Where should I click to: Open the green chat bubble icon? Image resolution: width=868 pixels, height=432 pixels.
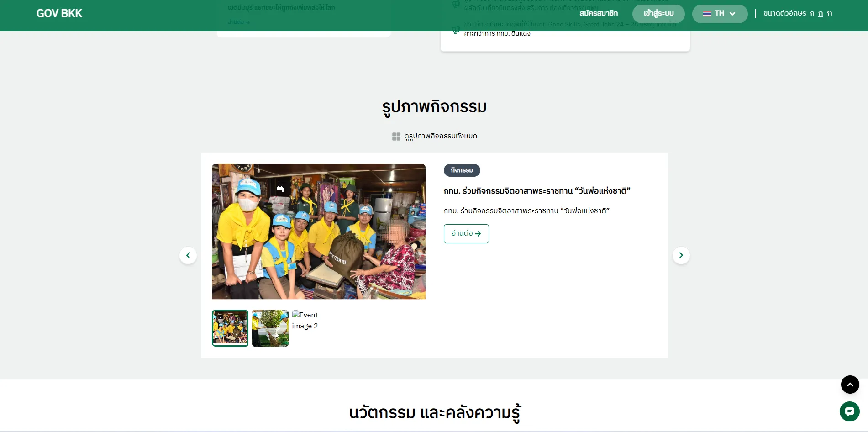[850, 411]
